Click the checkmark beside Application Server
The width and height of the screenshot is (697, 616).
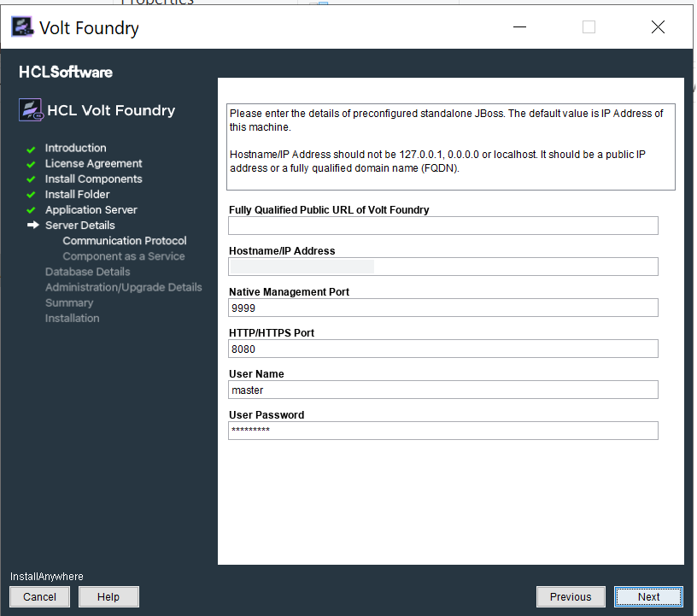coord(32,210)
